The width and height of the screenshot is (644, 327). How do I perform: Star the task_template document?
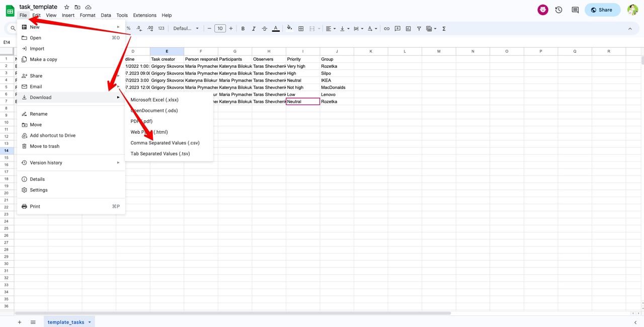pos(66,7)
